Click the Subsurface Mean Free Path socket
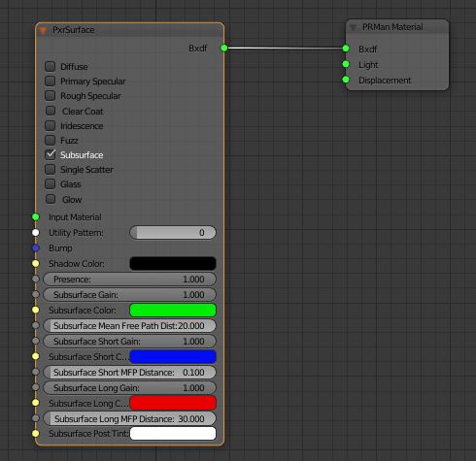The width and height of the screenshot is (476, 461). click(x=36, y=325)
